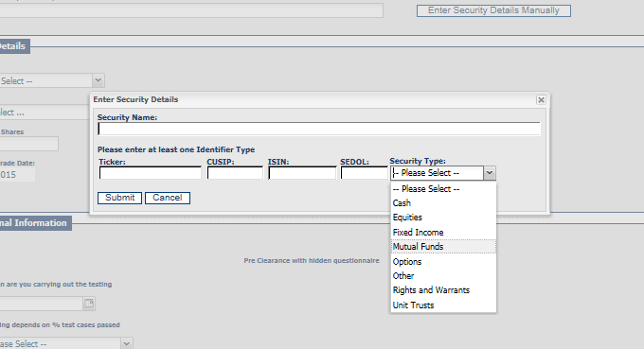Cancel the security details dialog

coord(168,198)
